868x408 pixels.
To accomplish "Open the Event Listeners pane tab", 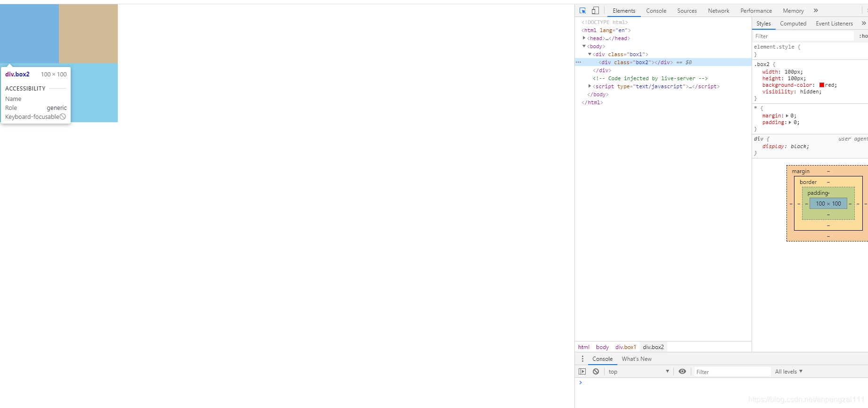I will [x=834, y=24].
